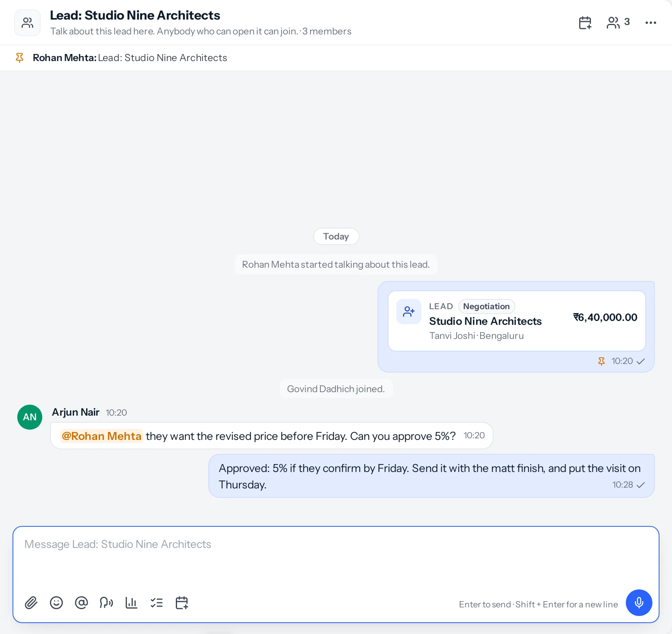The width and height of the screenshot is (672, 634).
Task: Click the lead person-plus icon on card
Action: point(409,312)
